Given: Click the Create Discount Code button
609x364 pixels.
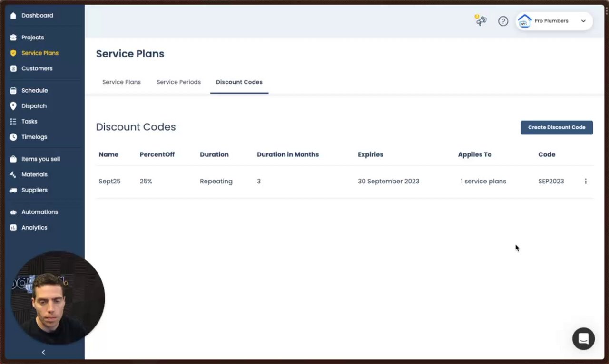Looking at the screenshot, I should point(557,127).
